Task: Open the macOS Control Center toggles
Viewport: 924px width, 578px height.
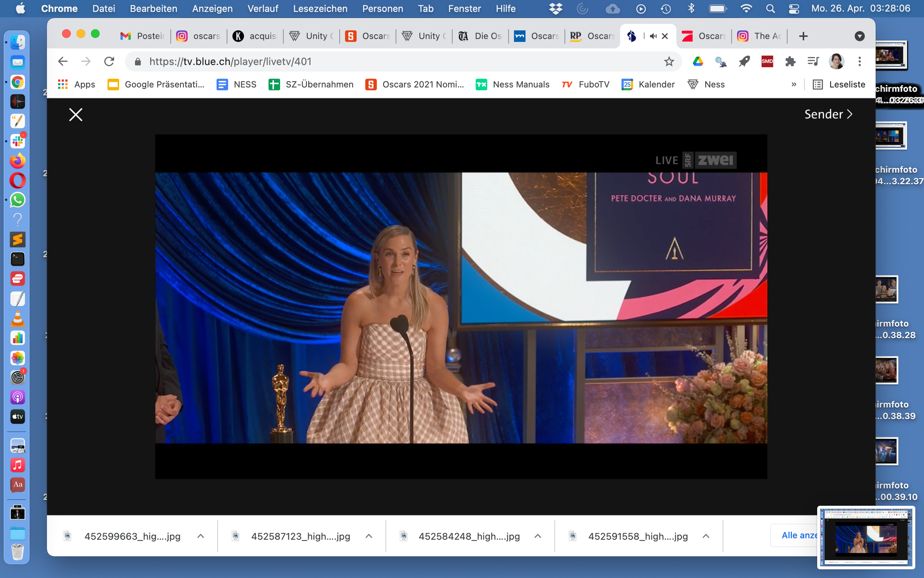Action: coord(794,9)
